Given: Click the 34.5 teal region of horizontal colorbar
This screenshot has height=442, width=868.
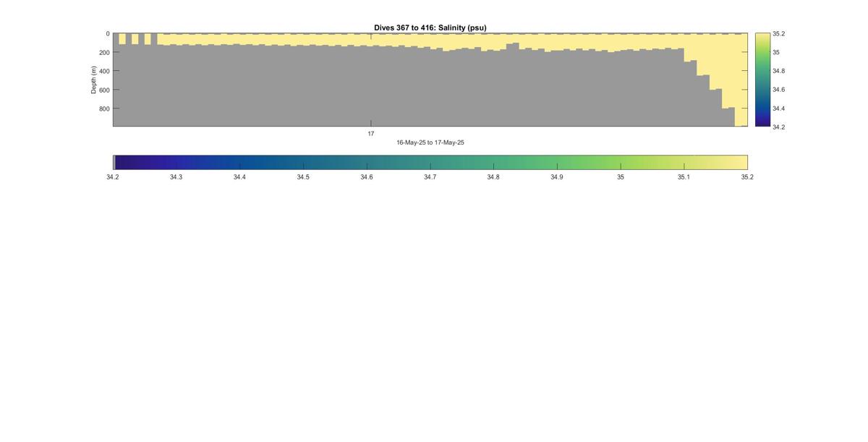Looking at the screenshot, I should pos(303,162).
